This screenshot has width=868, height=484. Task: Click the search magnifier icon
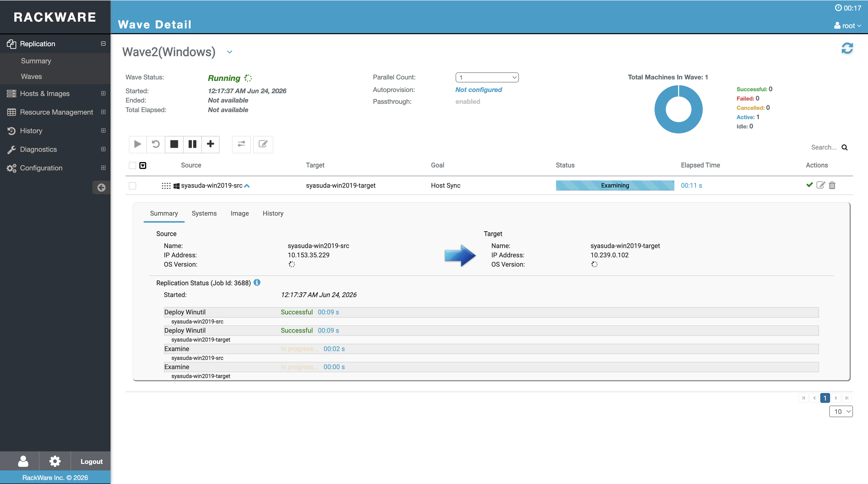click(844, 147)
